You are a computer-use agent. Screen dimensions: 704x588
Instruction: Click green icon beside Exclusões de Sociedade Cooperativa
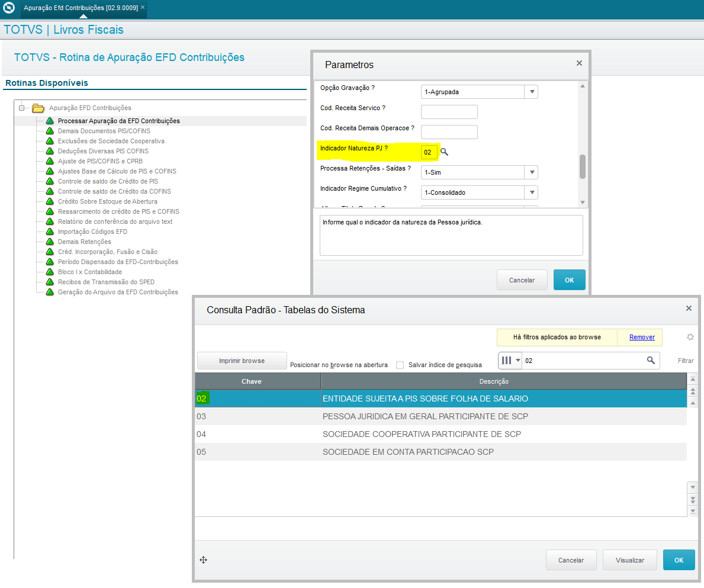(x=50, y=141)
